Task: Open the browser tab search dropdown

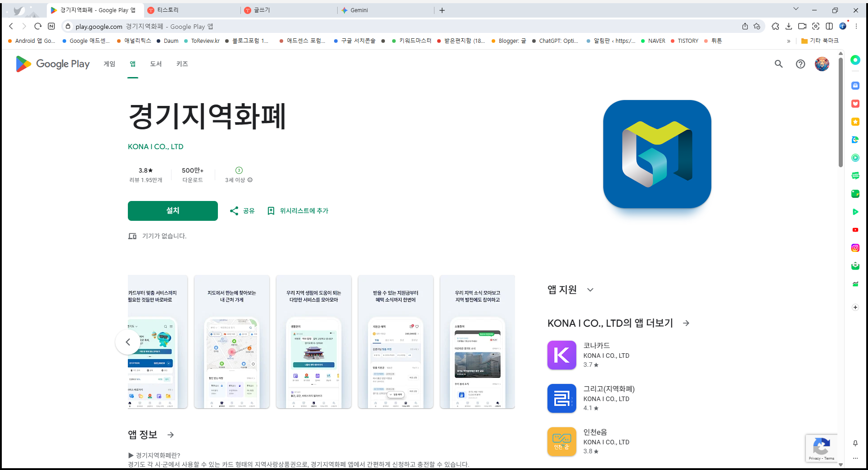Action: [796, 9]
